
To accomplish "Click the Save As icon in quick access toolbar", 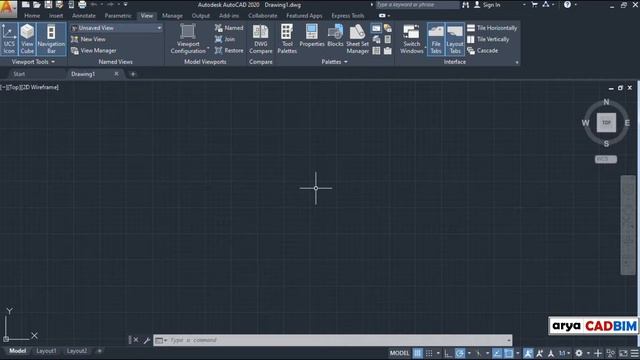I will tap(60, 5).
